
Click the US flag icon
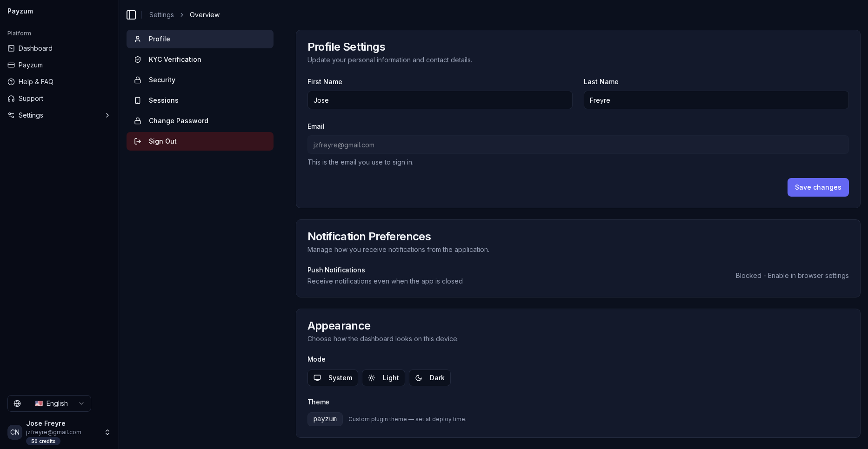click(x=39, y=403)
